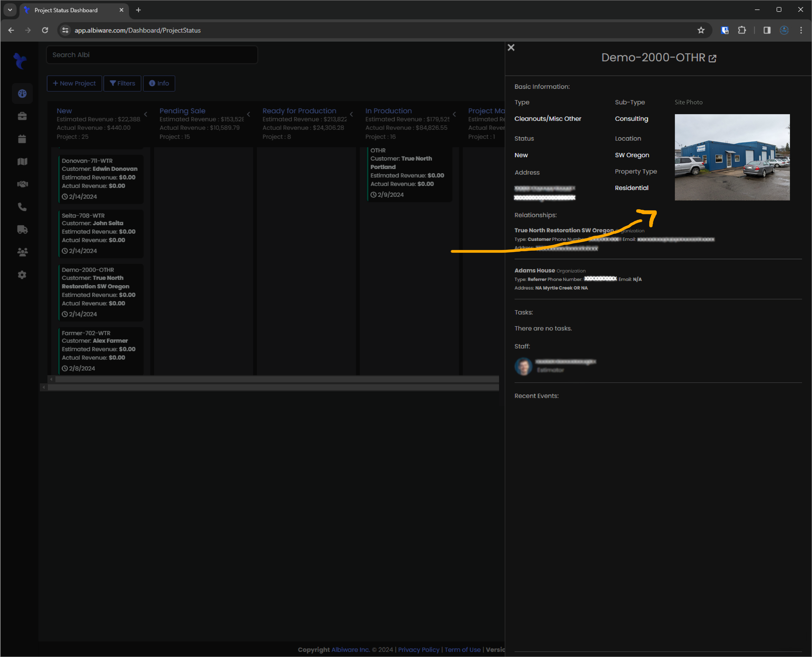Viewport: 812px width, 657px height.
Task: Open the Farmer-702-WTR project card
Action: [x=101, y=351]
